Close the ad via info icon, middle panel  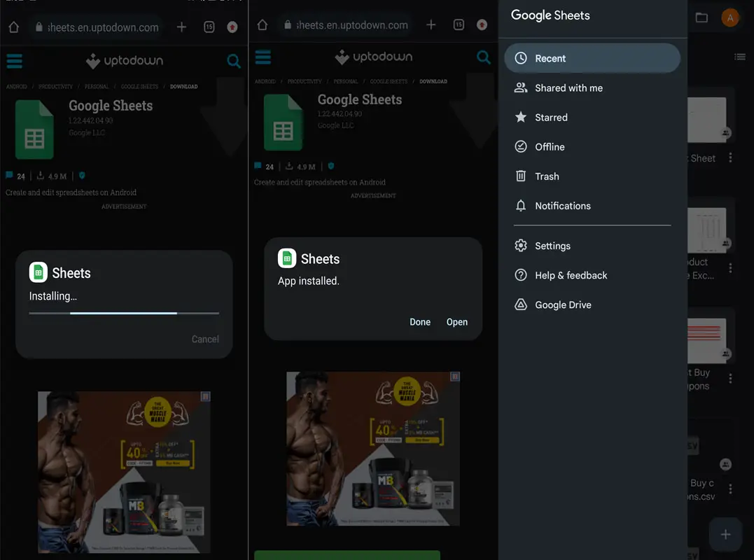point(455,377)
